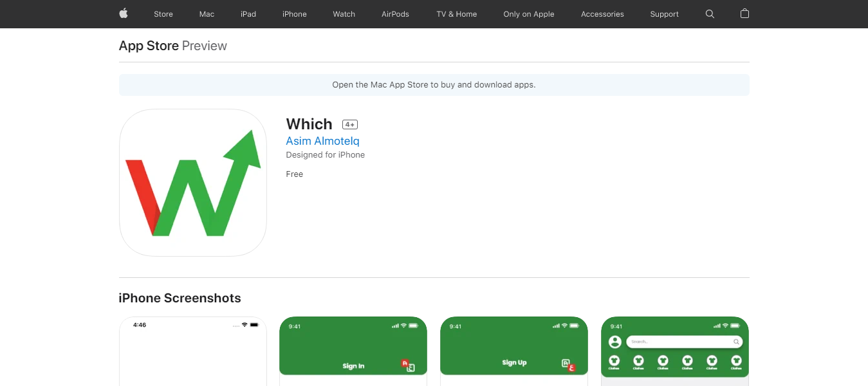
Task: Open the iPad section
Action: click(248, 14)
